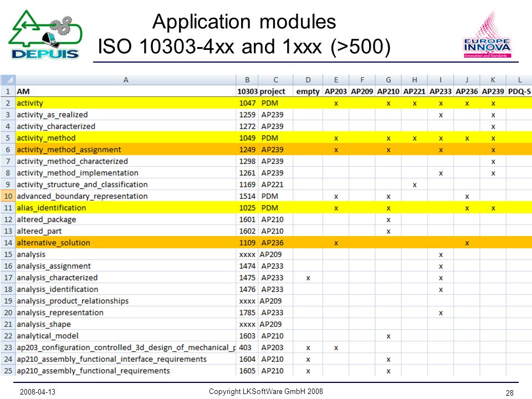
Task: Click the x under 'empty' in analysis_characterized row
Action: click(x=308, y=278)
